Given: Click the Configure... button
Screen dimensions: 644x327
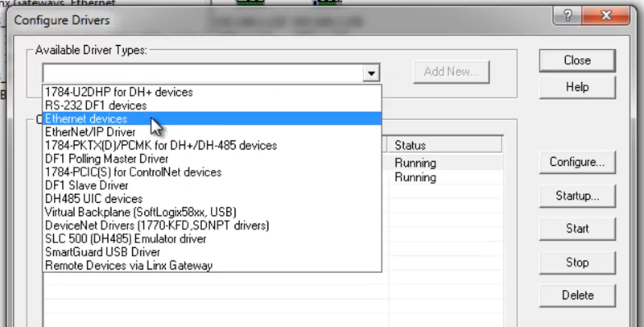Looking at the screenshot, I should coord(577,162).
